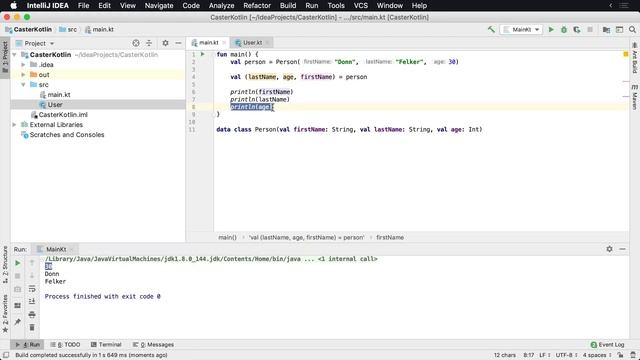Run with Coverage from the toolbar
Image resolution: width=640 pixels, height=360 pixels.
[577, 29]
